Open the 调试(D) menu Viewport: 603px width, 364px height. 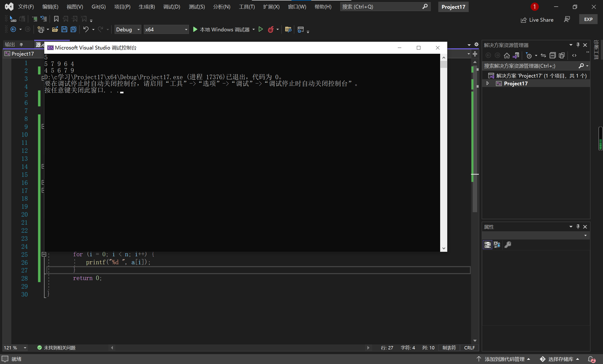click(x=172, y=7)
